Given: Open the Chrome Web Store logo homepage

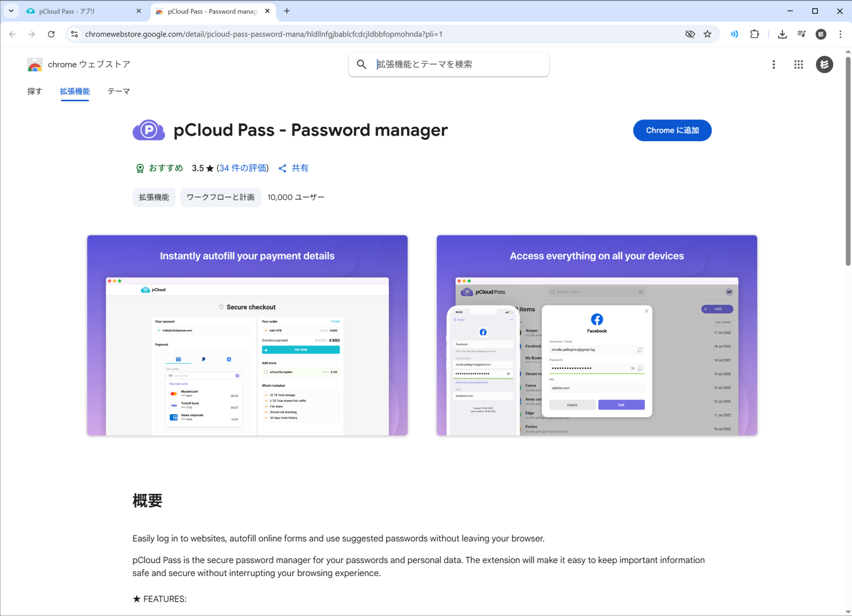Looking at the screenshot, I should pyautogui.click(x=35, y=64).
